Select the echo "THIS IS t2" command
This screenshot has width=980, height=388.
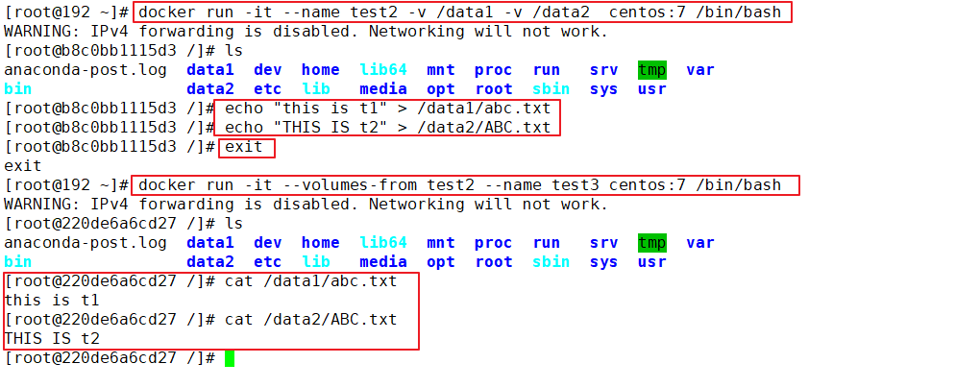click(x=387, y=128)
